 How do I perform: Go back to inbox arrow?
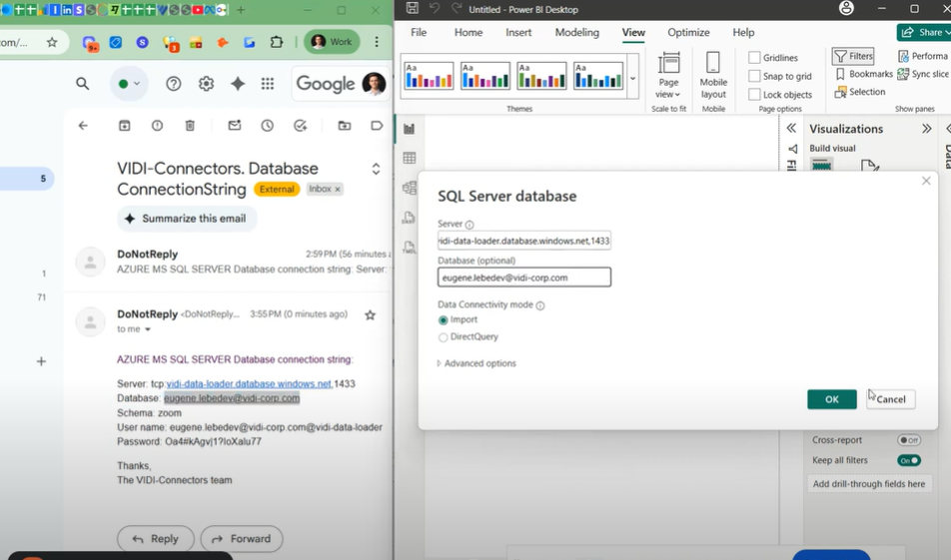click(83, 126)
